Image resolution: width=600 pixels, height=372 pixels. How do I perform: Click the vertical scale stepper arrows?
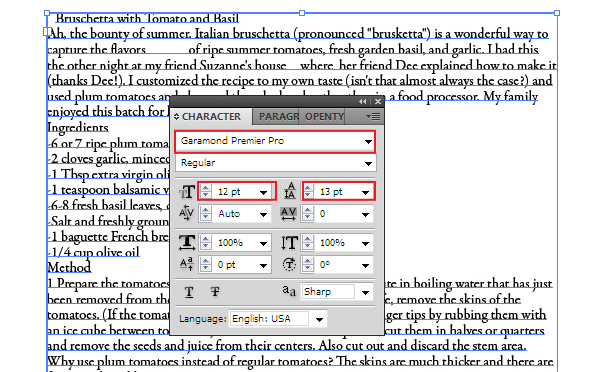pyautogui.click(x=308, y=243)
